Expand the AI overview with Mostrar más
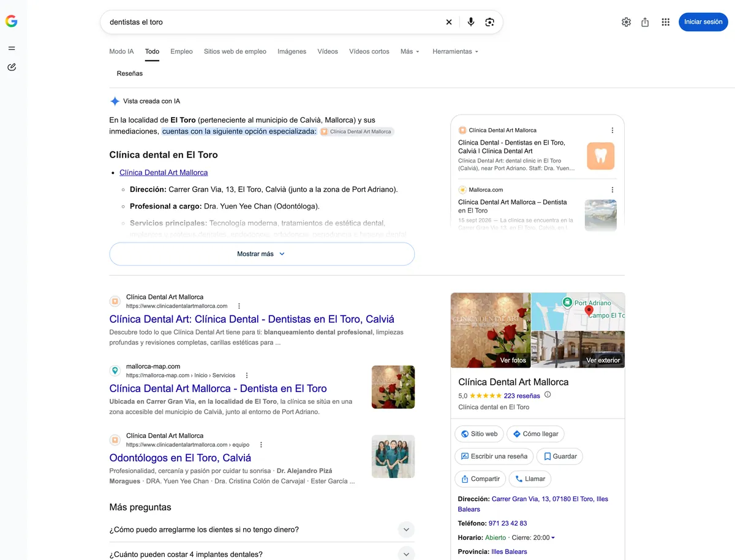 click(x=262, y=254)
